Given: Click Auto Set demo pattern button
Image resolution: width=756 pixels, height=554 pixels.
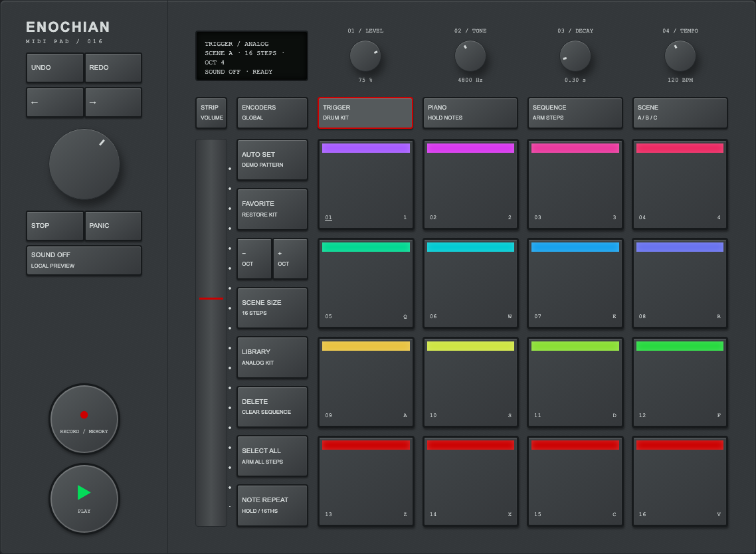Looking at the screenshot, I should [x=272, y=159].
